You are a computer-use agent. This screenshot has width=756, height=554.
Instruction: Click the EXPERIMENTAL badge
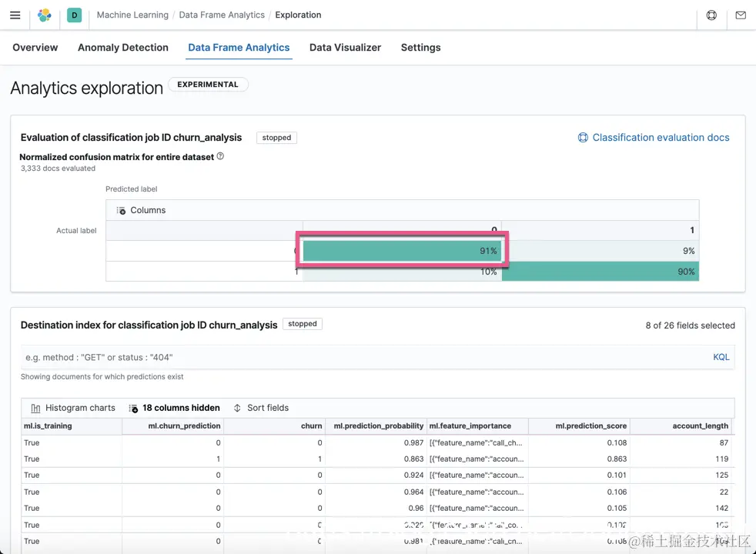click(208, 85)
